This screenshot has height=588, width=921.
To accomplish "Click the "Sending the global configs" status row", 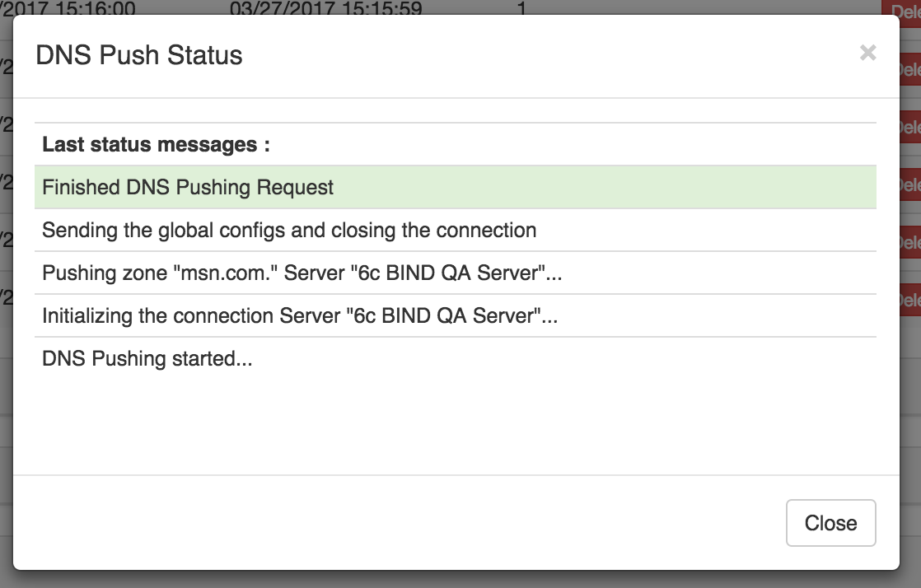I will click(455, 230).
